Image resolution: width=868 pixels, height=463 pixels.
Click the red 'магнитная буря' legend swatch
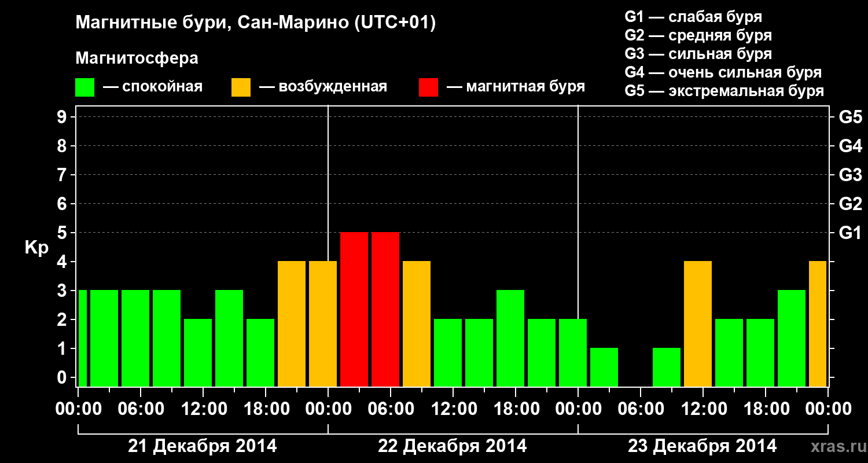point(428,87)
